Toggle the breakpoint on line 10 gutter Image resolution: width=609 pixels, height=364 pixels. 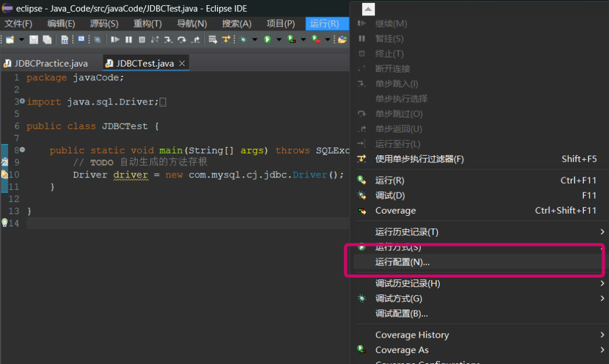[5, 175]
